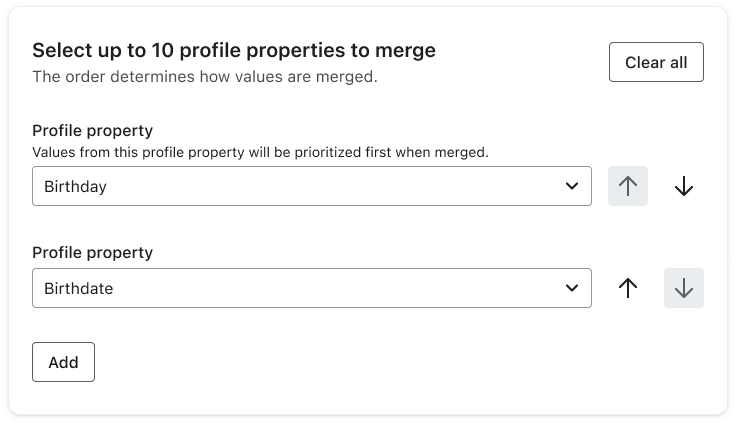The height and width of the screenshot is (425, 736).
Task: Demote Birthday using its down arrow
Action: [x=684, y=186]
